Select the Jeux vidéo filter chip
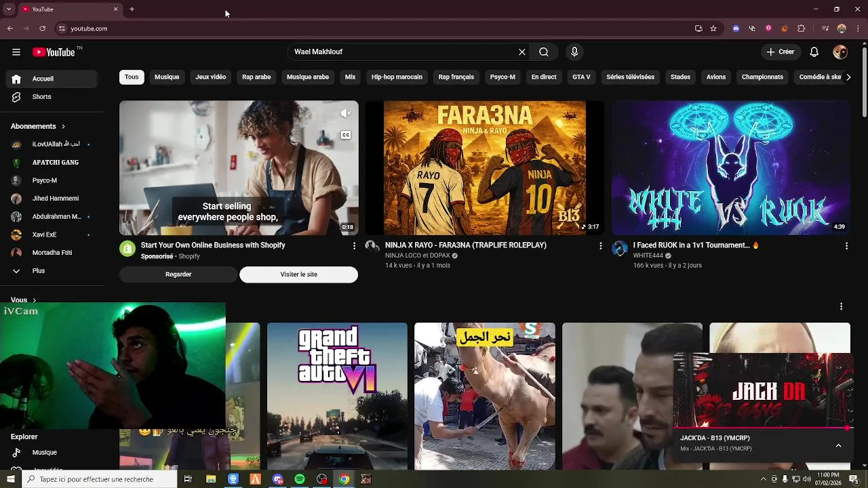This screenshot has width=868, height=488. pyautogui.click(x=210, y=77)
